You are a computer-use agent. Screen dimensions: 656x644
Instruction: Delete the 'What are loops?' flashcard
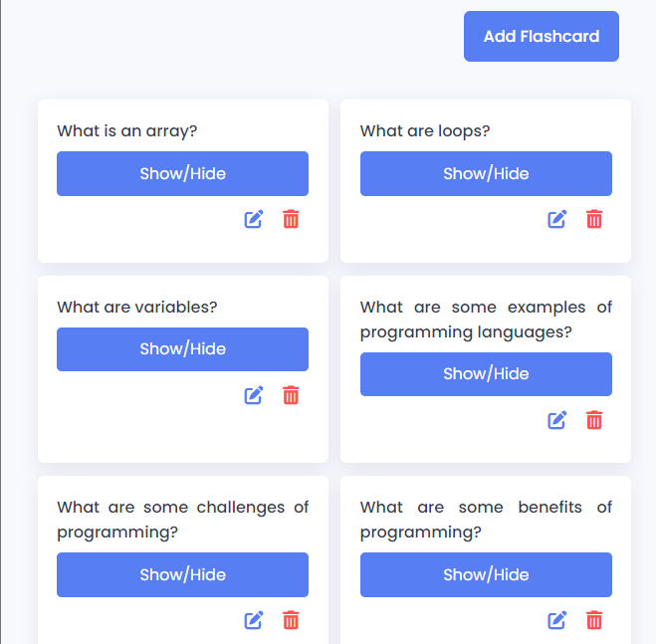594,219
